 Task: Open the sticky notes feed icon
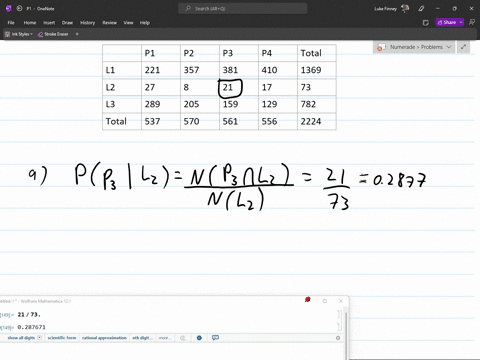click(426, 23)
